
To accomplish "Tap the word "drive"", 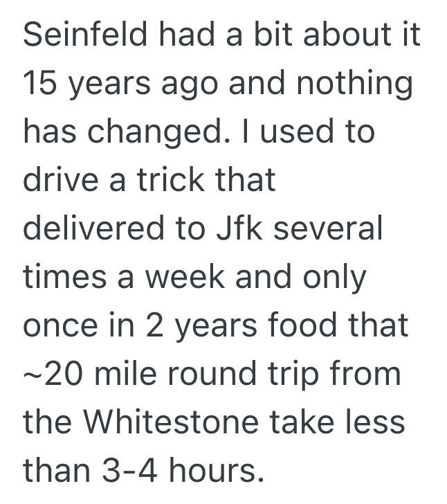I will pyautogui.click(x=55, y=180).
